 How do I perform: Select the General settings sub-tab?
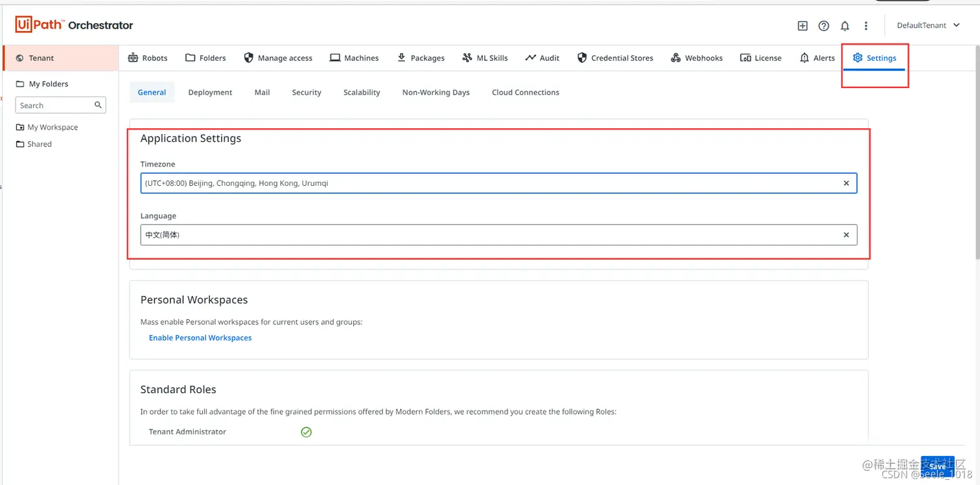pos(152,93)
